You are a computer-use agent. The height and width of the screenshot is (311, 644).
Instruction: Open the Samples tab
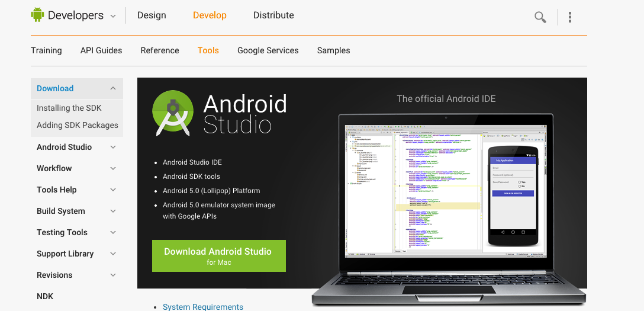(333, 50)
